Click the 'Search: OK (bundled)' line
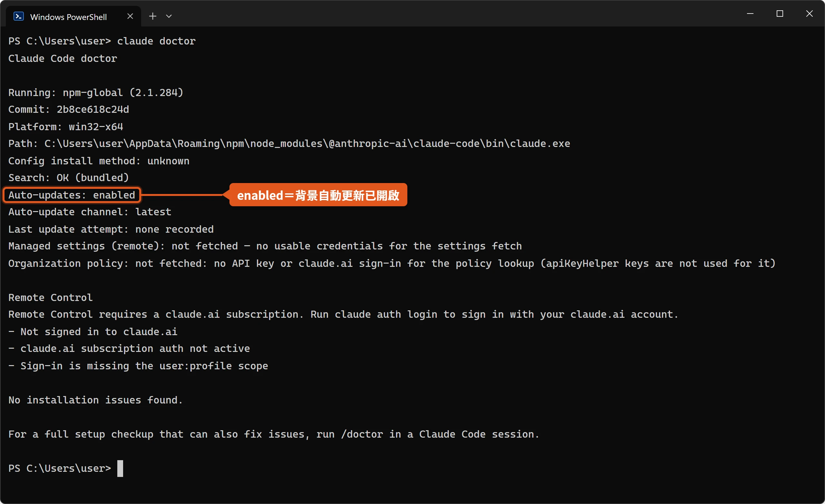Viewport: 825px width, 504px height. [x=69, y=178]
